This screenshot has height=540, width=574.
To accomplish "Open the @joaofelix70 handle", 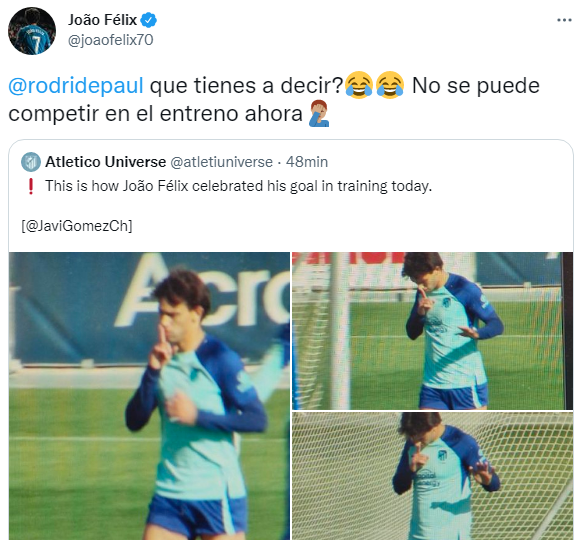I will (111, 40).
